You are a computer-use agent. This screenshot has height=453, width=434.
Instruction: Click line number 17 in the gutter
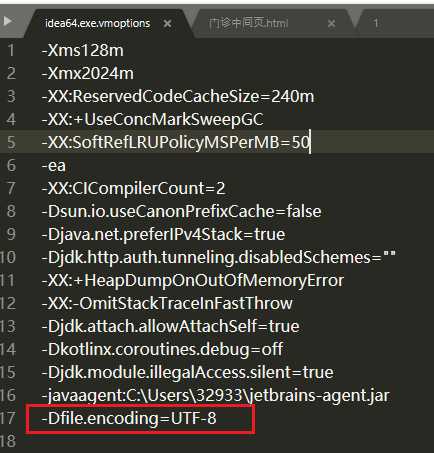tap(8, 418)
